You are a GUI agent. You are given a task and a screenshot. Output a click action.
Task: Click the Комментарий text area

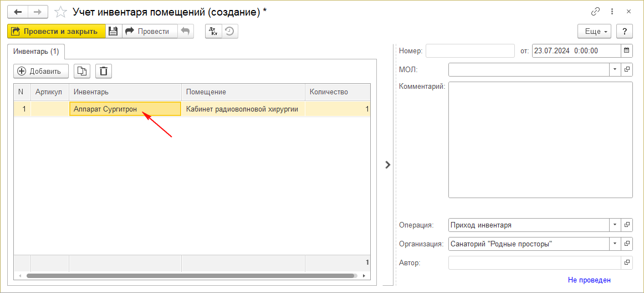(540, 140)
